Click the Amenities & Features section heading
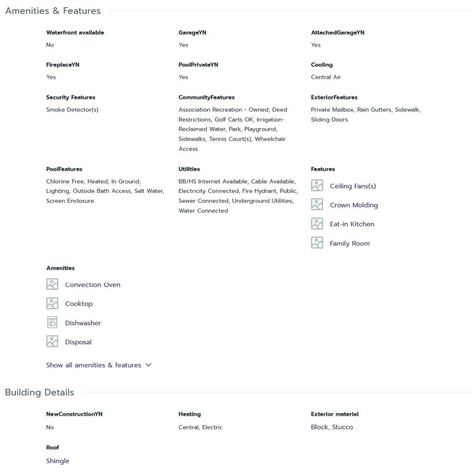Viewport: 474px width, 476px height. coord(53,11)
